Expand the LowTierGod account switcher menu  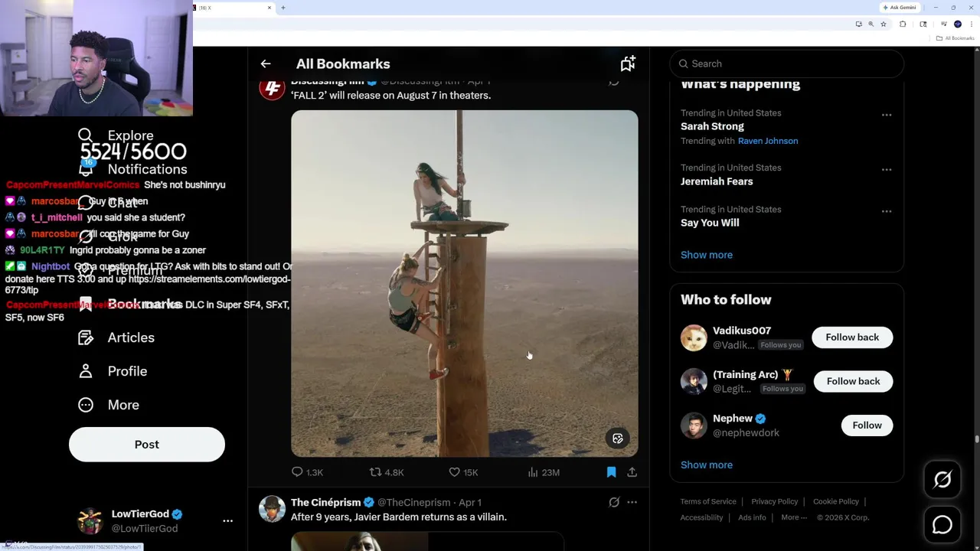click(x=227, y=520)
